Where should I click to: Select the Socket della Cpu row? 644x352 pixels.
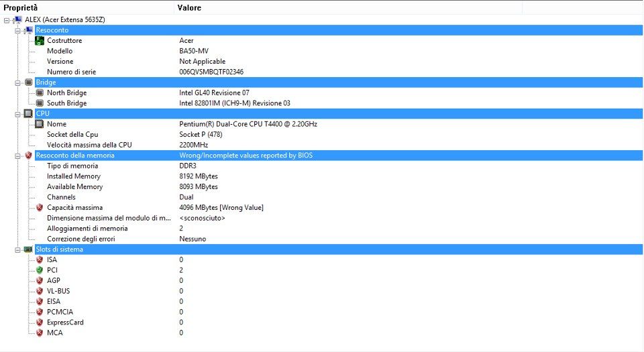coord(72,135)
